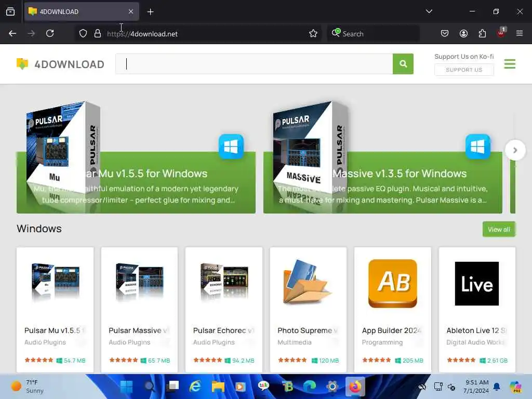
Task: Click Digital Audio category under Ableton Live
Action: [476, 342]
